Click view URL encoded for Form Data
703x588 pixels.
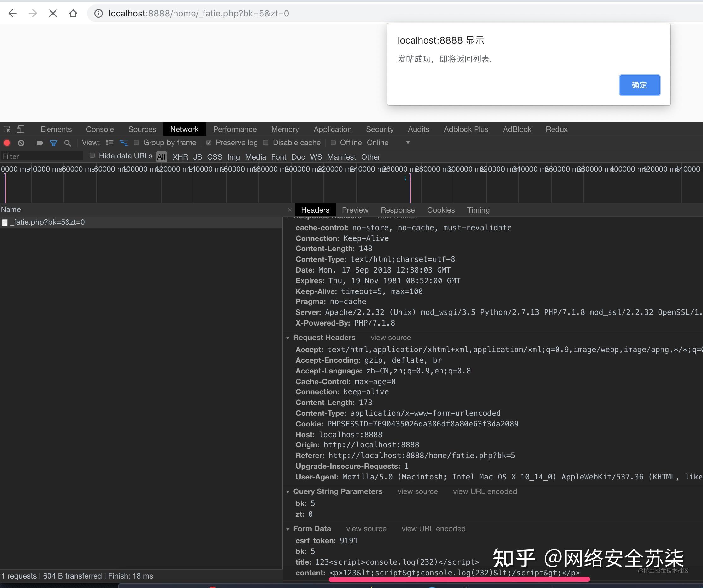(433, 529)
